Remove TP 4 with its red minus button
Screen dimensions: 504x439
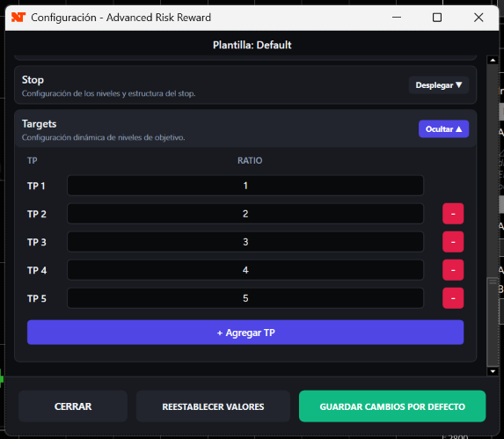pos(453,270)
